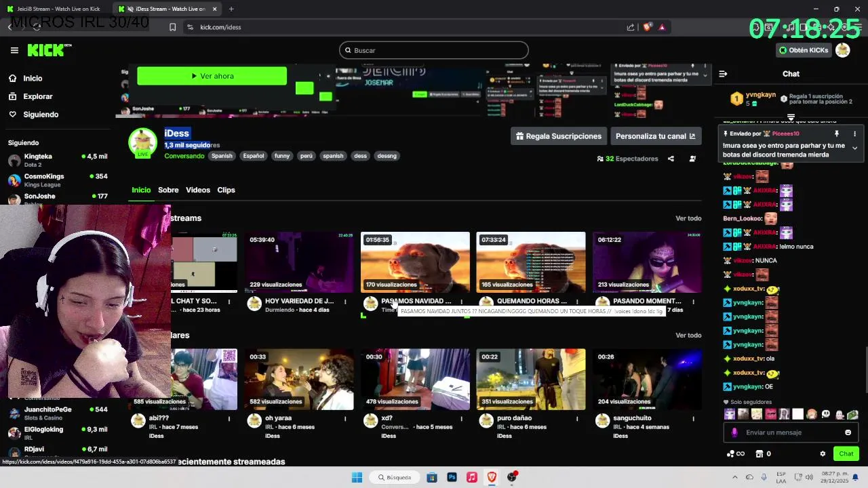
Task: Expand the gift leaderboard handle
Action: tap(791, 117)
